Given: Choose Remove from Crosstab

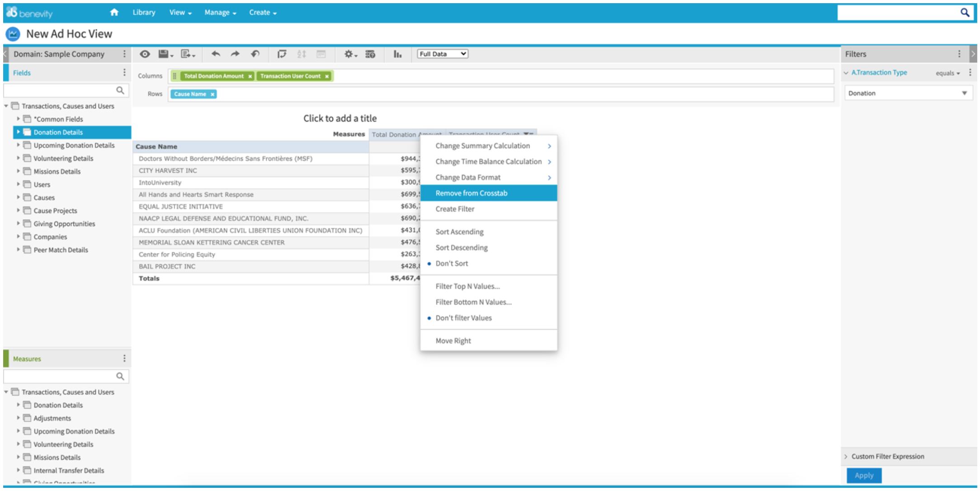Looking at the screenshot, I should pyautogui.click(x=489, y=193).
